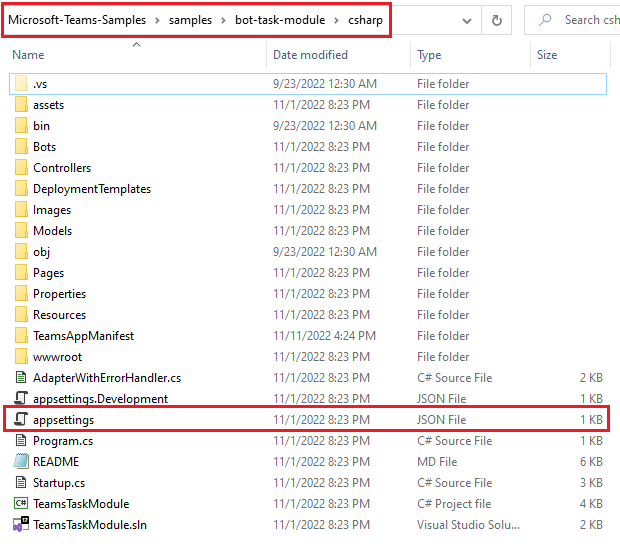
Task: Click the Images folder icon
Action: pos(21,210)
